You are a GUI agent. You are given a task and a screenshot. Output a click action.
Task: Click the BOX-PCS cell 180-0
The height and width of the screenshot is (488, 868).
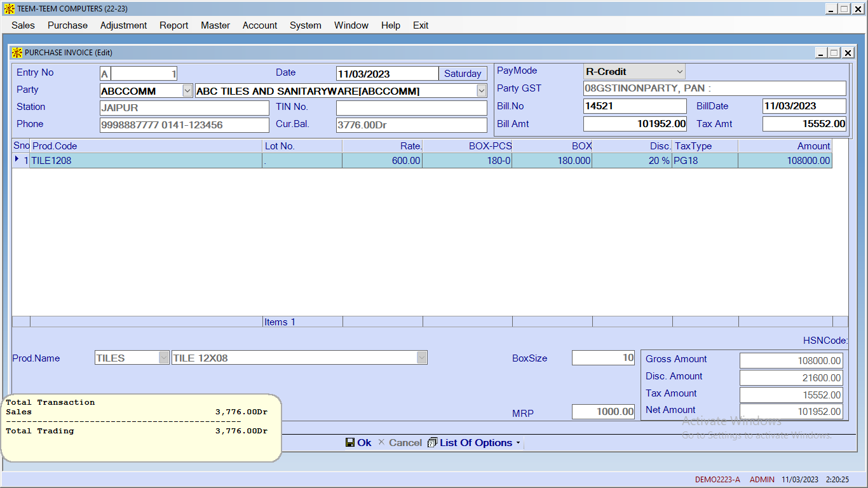(x=467, y=161)
